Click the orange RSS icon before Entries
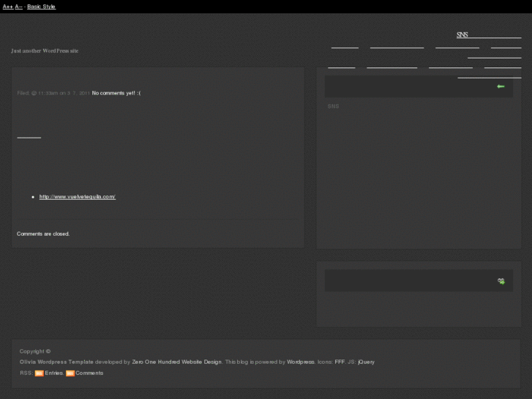The width and height of the screenshot is (532, 399). (39, 373)
